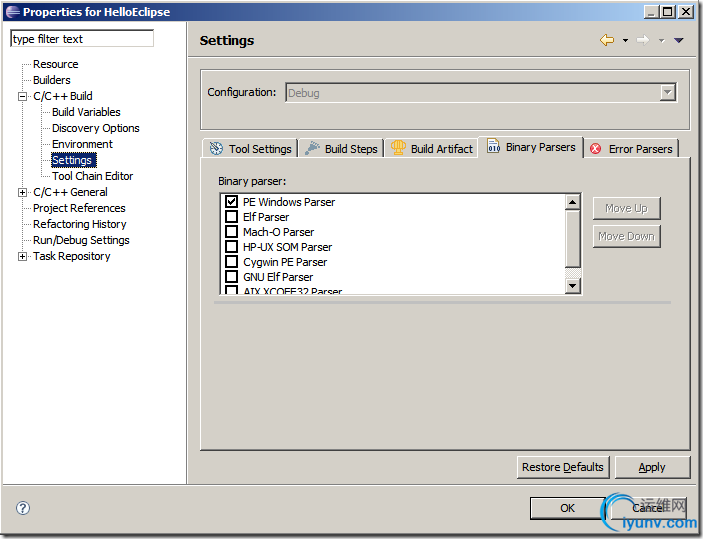
Task: Collapse the C/C++ Build tree node
Action: click(23, 96)
